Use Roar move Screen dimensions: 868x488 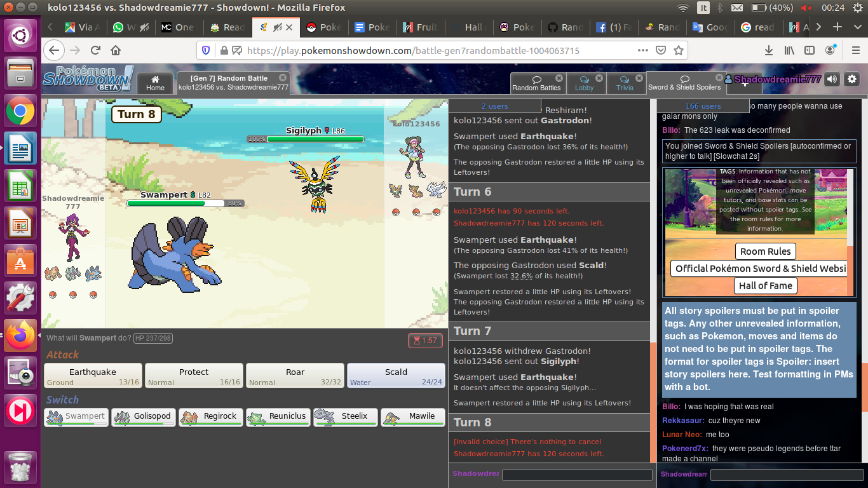tap(295, 376)
